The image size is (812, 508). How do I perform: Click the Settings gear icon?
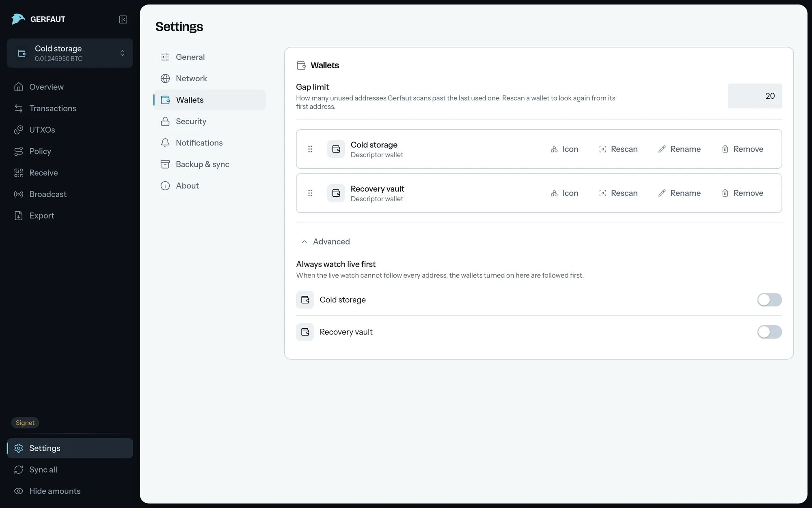(x=19, y=448)
